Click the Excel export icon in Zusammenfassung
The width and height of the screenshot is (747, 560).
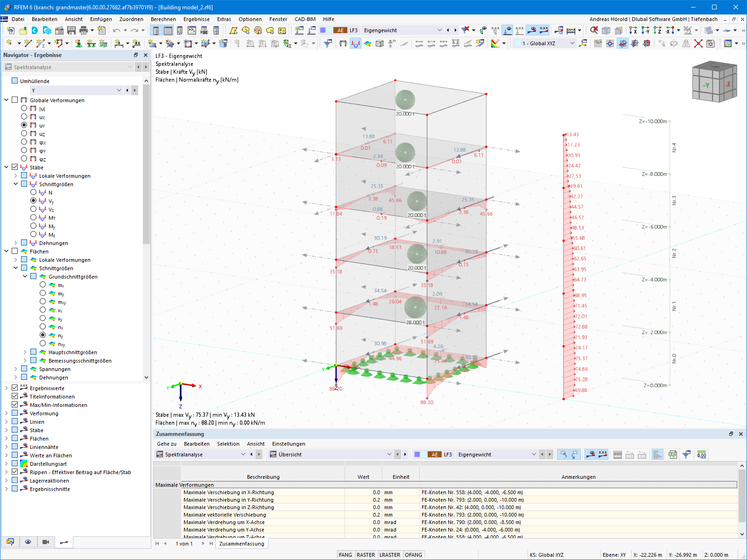point(673,455)
